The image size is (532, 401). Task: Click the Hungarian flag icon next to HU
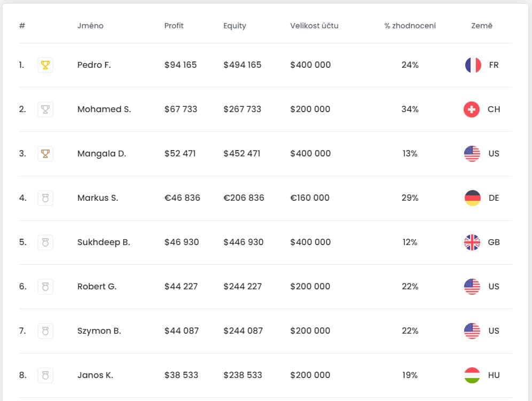472,375
